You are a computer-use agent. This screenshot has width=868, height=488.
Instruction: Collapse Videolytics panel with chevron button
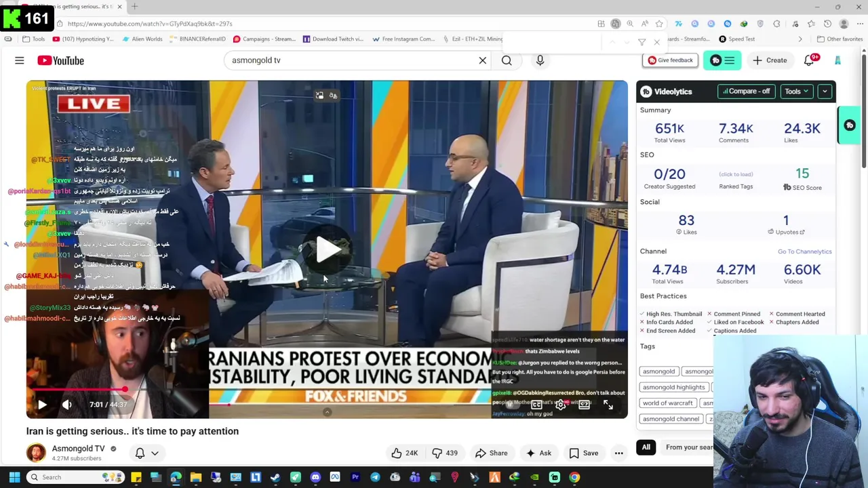[x=825, y=91]
